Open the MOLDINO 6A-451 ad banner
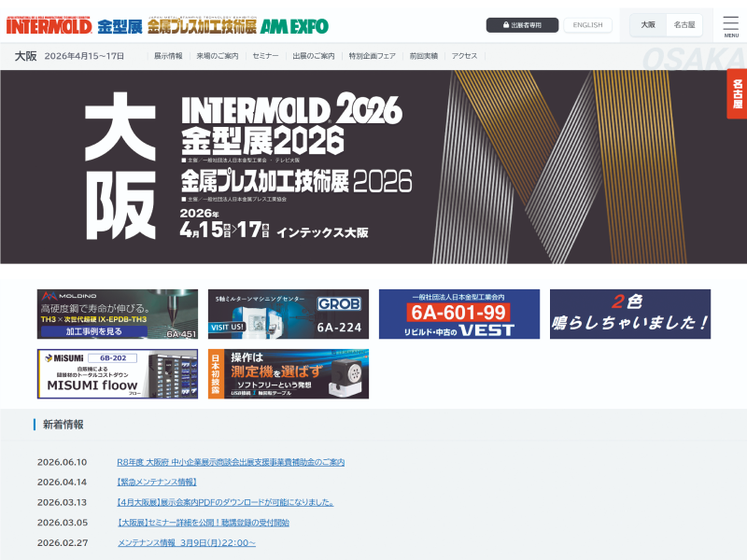This screenshot has width=747, height=560. 118,315
